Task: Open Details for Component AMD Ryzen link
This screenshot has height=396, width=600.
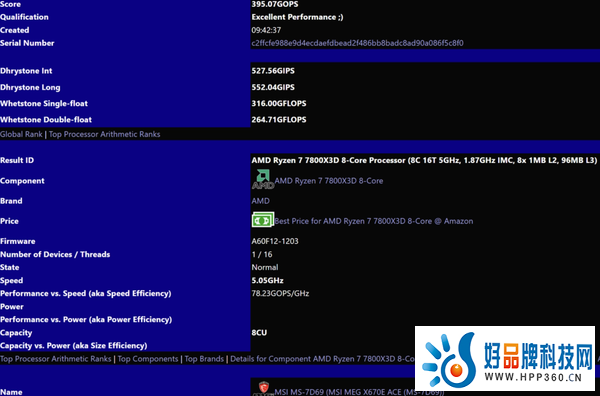Action: [323, 359]
